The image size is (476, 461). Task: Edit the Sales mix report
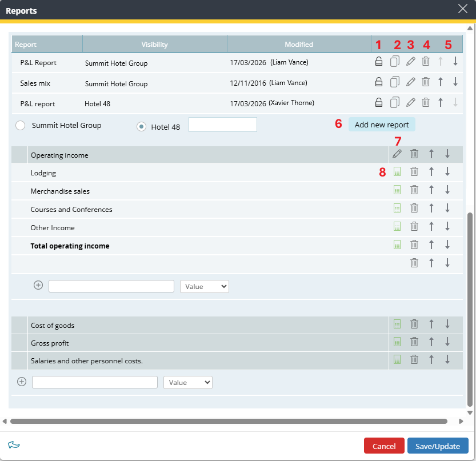tap(410, 82)
